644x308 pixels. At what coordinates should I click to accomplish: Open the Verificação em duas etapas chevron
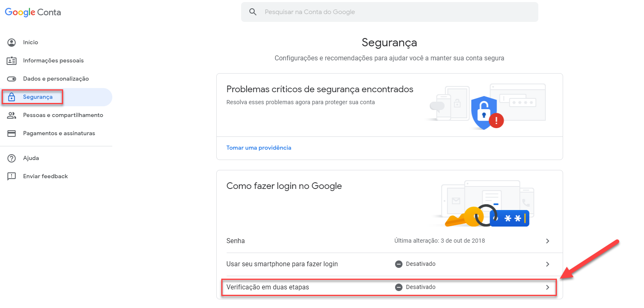pyautogui.click(x=547, y=287)
